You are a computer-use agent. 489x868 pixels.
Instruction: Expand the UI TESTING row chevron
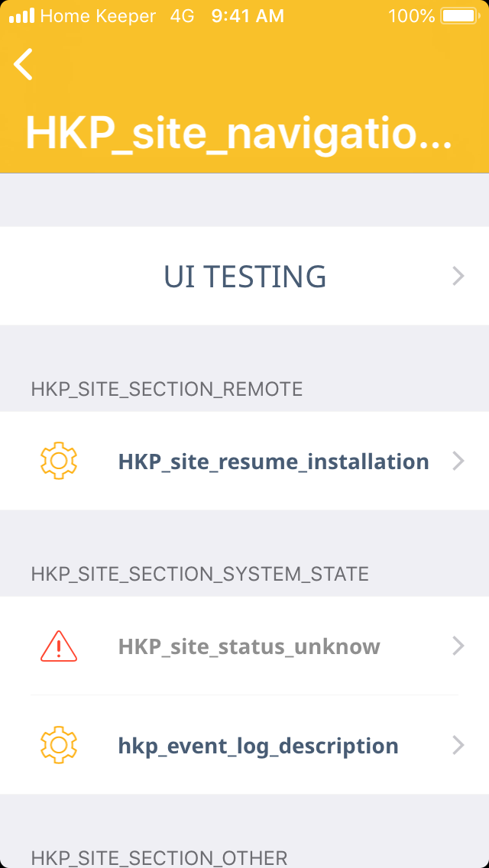458,276
